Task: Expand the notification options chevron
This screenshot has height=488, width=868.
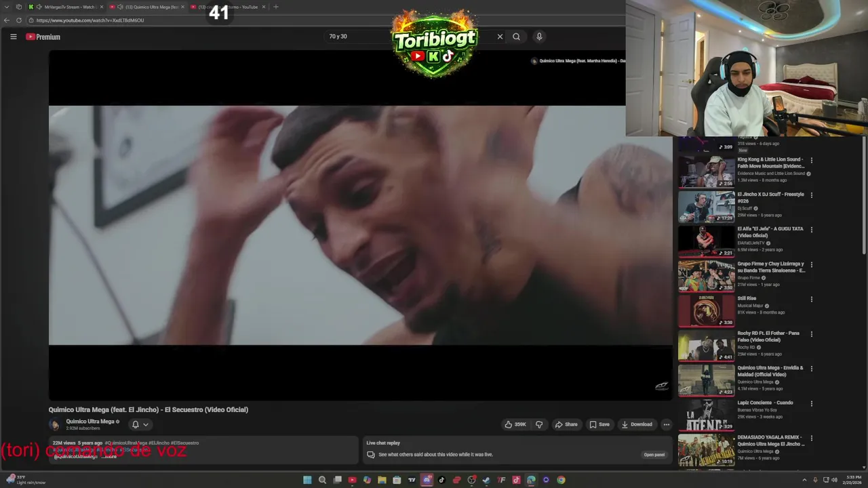Action: point(145,424)
